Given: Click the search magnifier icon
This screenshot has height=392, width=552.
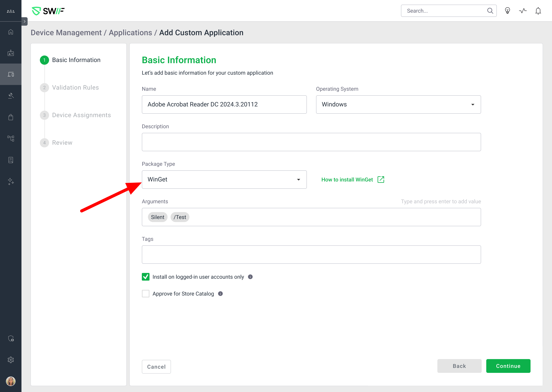Looking at the screenshot, I should point(490,11).
